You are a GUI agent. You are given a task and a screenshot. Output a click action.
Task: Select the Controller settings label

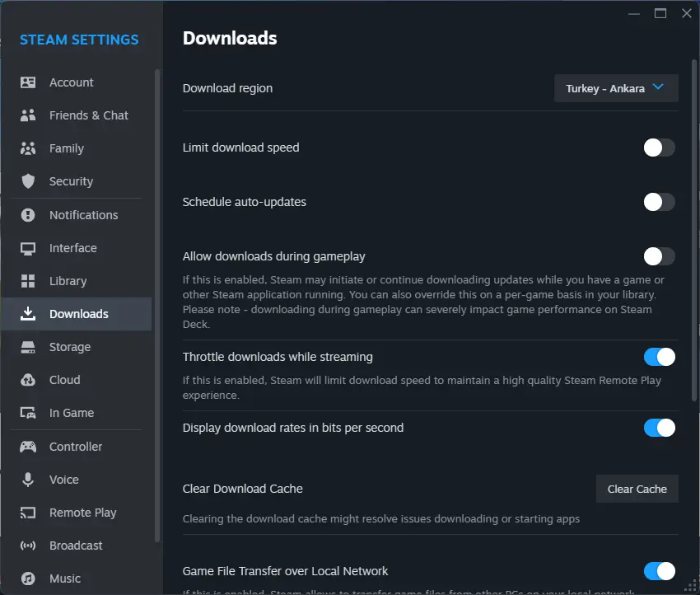[76, 447]
